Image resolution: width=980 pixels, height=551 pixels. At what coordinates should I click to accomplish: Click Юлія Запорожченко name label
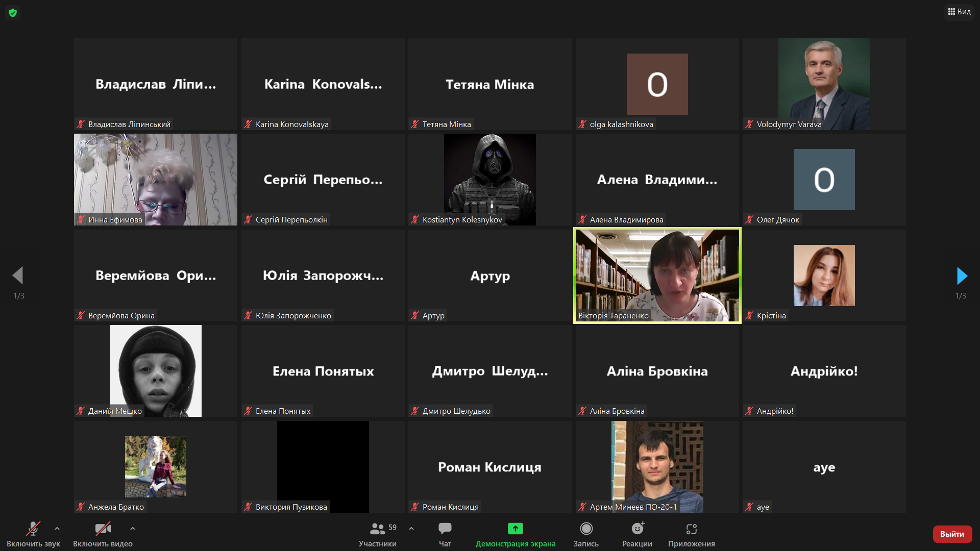(x=293, y=315)
